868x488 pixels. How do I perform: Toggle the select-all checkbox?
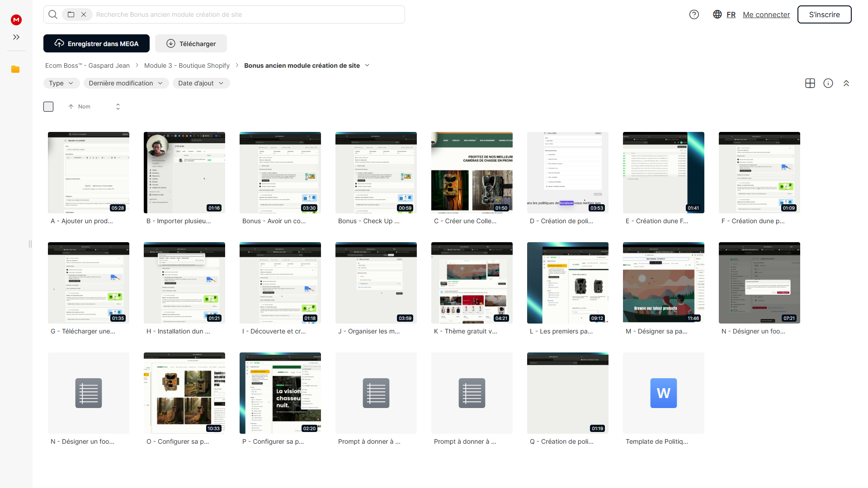48,107
